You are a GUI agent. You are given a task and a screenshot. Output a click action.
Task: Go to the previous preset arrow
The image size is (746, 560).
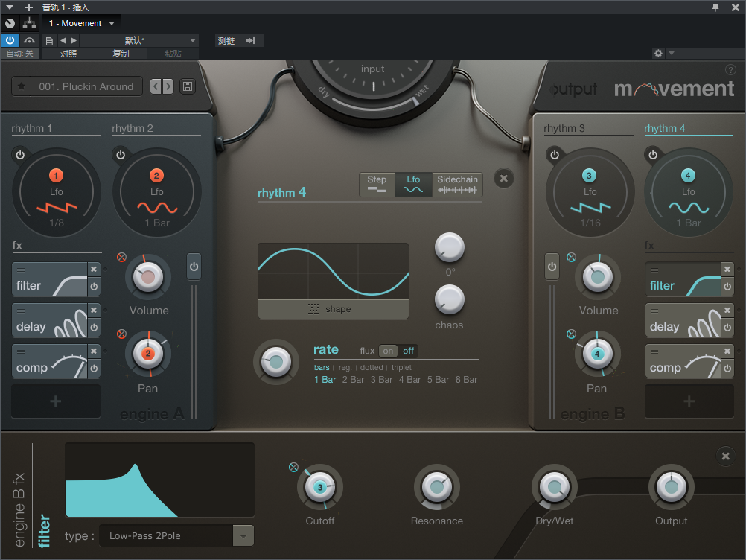pyautogui.click(x=156, y=86)
